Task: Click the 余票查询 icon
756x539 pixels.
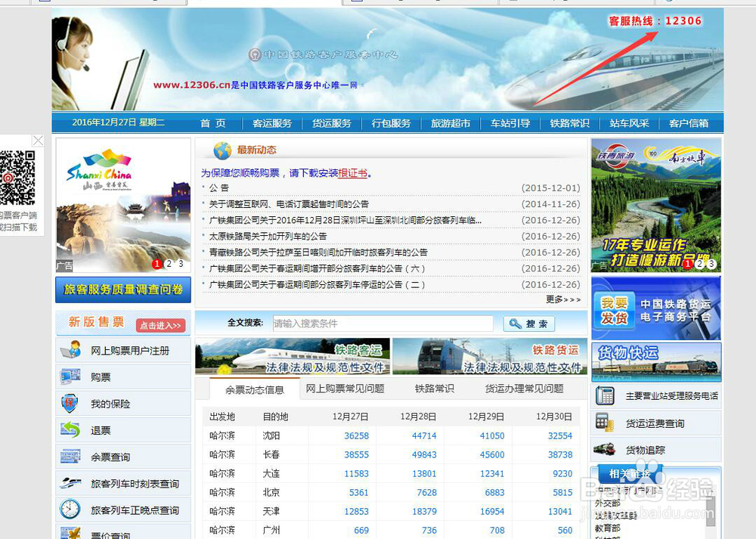Action: point(71,456)
